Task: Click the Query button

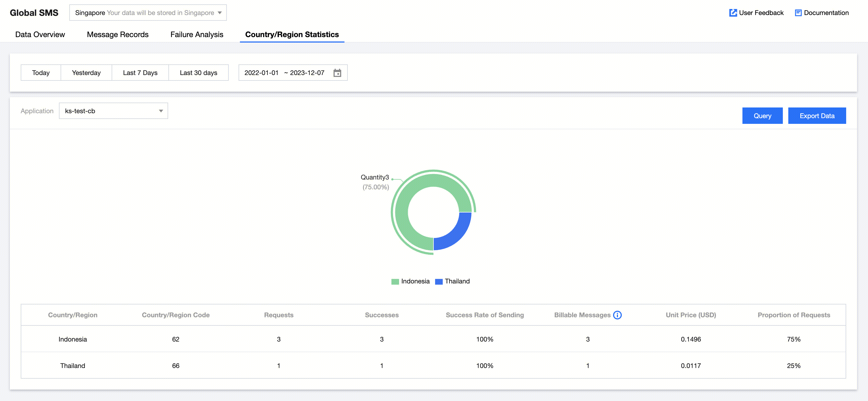Action: coord(762,116)
